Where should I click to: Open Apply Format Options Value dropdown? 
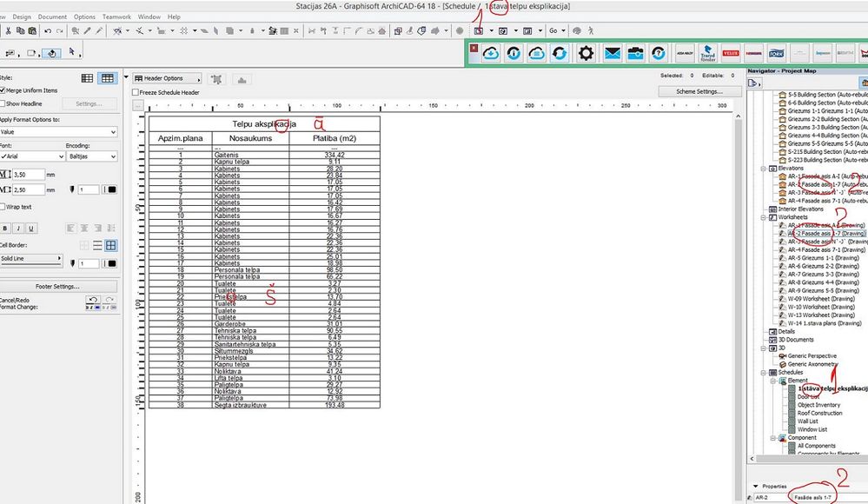58,132
